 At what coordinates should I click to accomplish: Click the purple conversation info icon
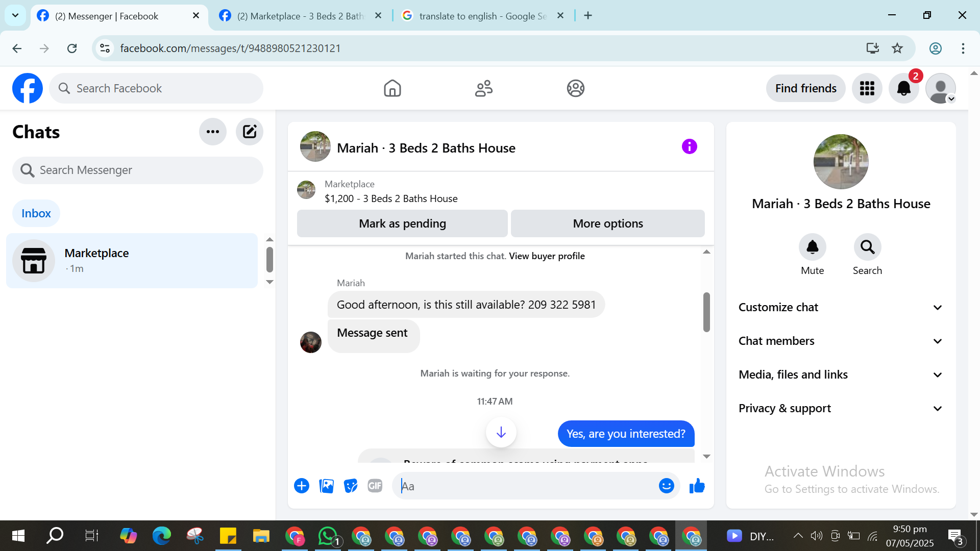click(689, 147)
